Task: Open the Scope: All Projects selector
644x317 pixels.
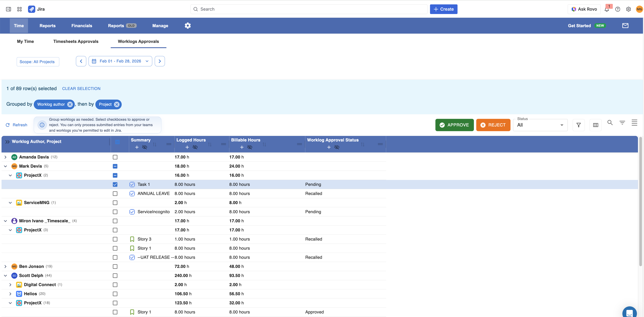Action: click(38, 62)
